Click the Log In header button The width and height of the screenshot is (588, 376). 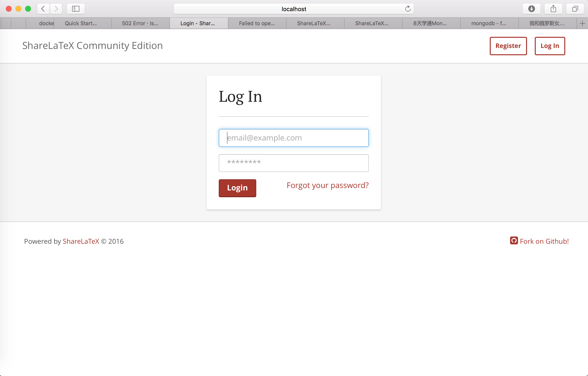point(550,46)
